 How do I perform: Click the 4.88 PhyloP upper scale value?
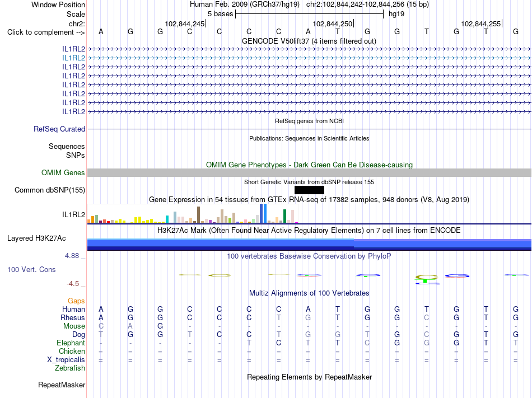click(x=72, y=256)
